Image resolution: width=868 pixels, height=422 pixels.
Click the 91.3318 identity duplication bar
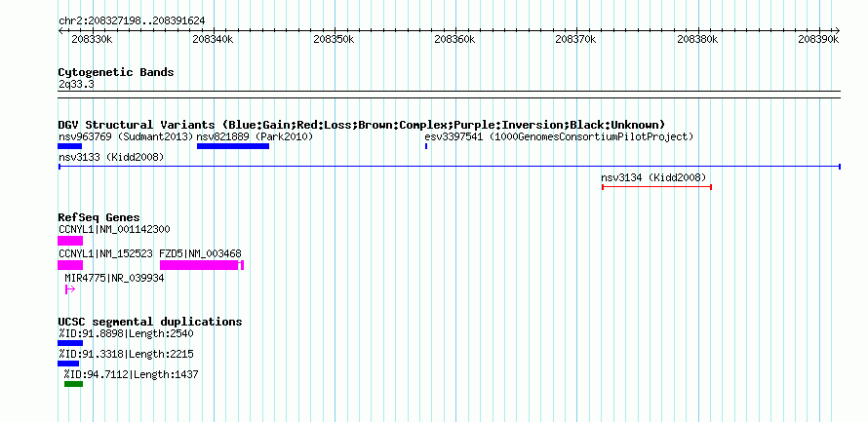(68, 364)
